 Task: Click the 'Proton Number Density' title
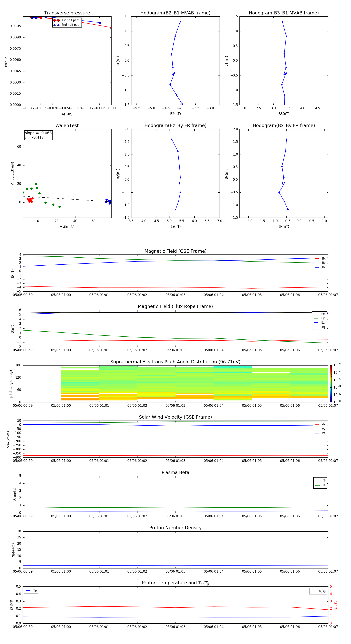coord(175,528)
